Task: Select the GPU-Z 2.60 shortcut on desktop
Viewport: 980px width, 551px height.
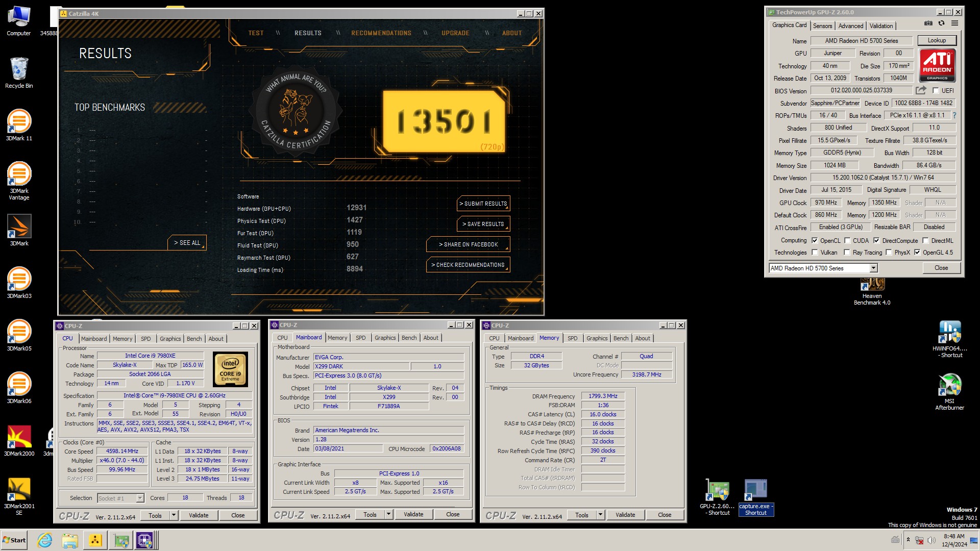Action: 717,497
